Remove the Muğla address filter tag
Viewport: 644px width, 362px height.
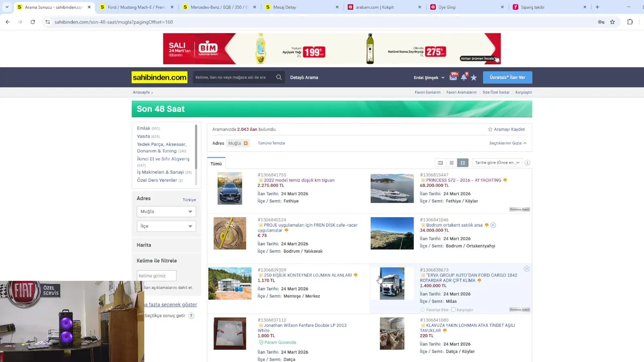click(246, 143)
